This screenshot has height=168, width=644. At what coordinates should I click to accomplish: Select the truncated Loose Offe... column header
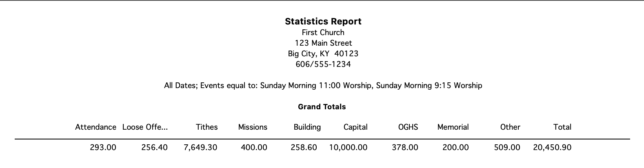[145, 127]
